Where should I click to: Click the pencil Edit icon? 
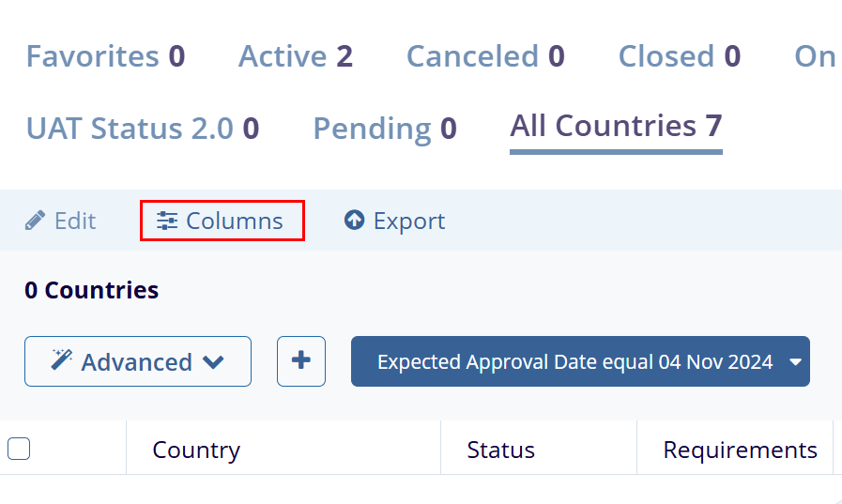click(36, 221)
